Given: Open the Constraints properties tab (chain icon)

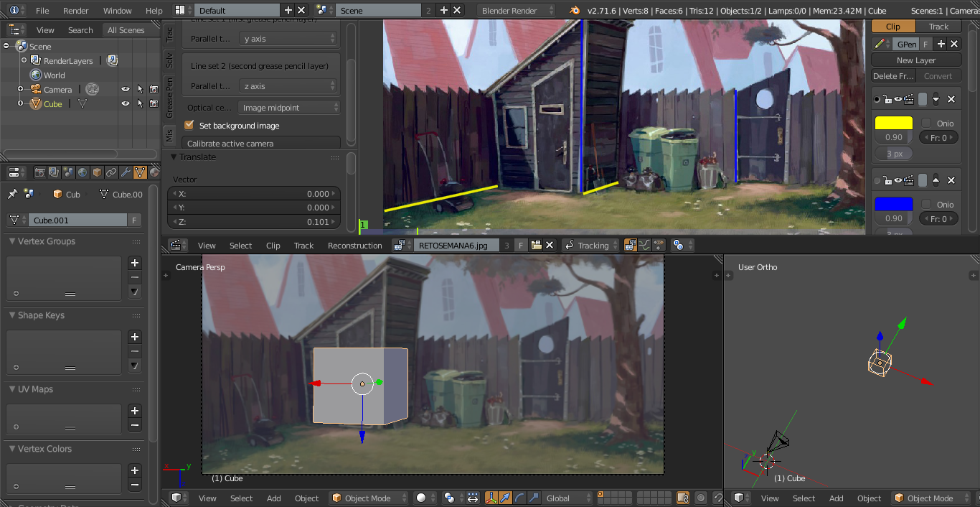Looking at the screenshot, I should (x=111, y=172).
